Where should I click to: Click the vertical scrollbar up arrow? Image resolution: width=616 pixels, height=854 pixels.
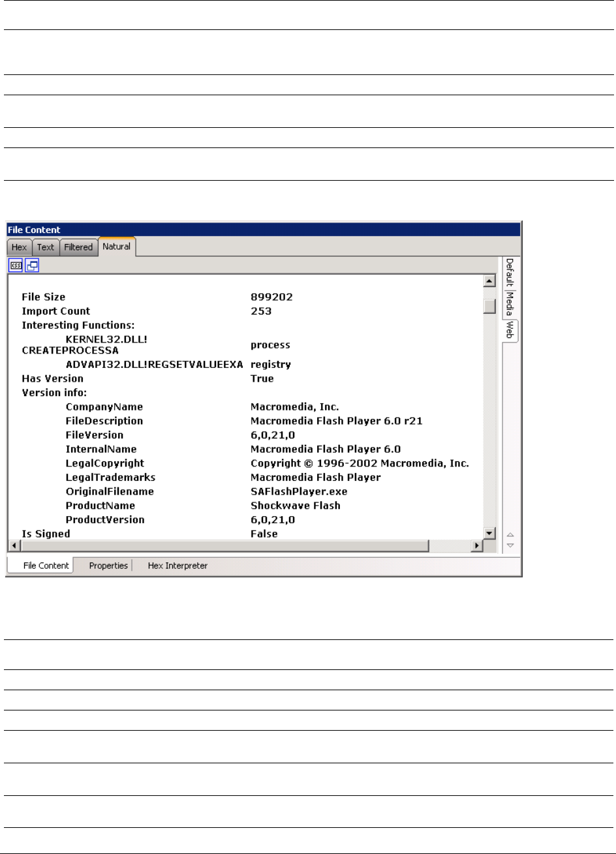[x=490, y=281]
